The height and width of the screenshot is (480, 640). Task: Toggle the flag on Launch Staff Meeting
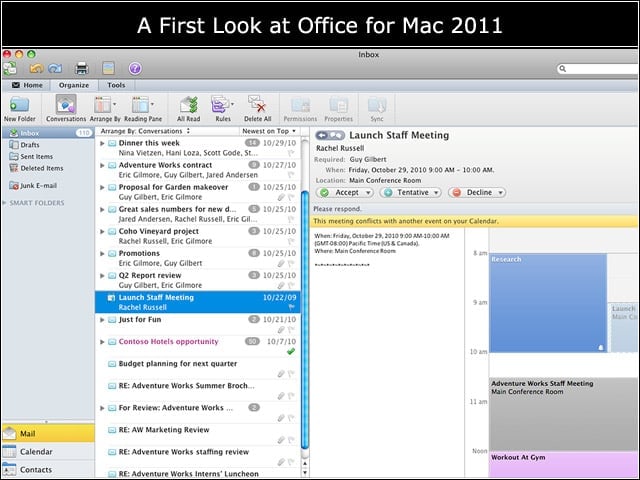(291, 307)
